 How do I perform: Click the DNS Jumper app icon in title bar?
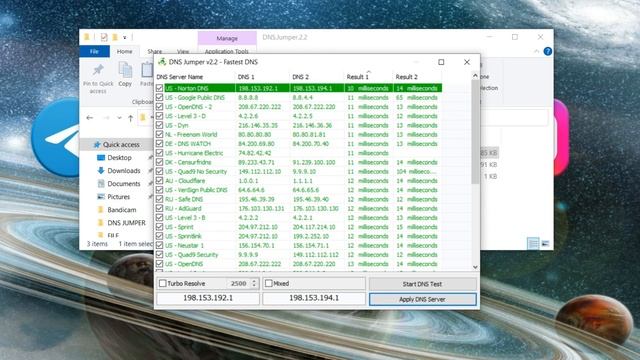[162, 62]
